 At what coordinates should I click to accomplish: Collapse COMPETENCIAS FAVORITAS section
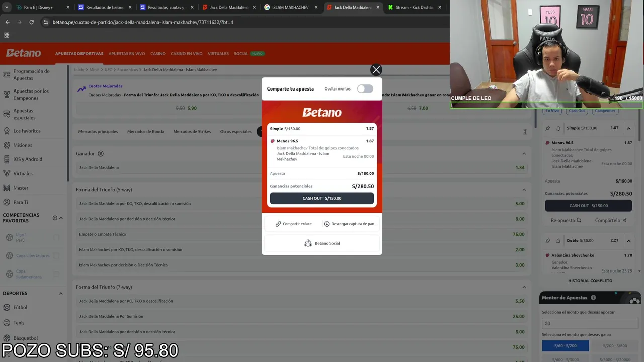pos(61,218)
